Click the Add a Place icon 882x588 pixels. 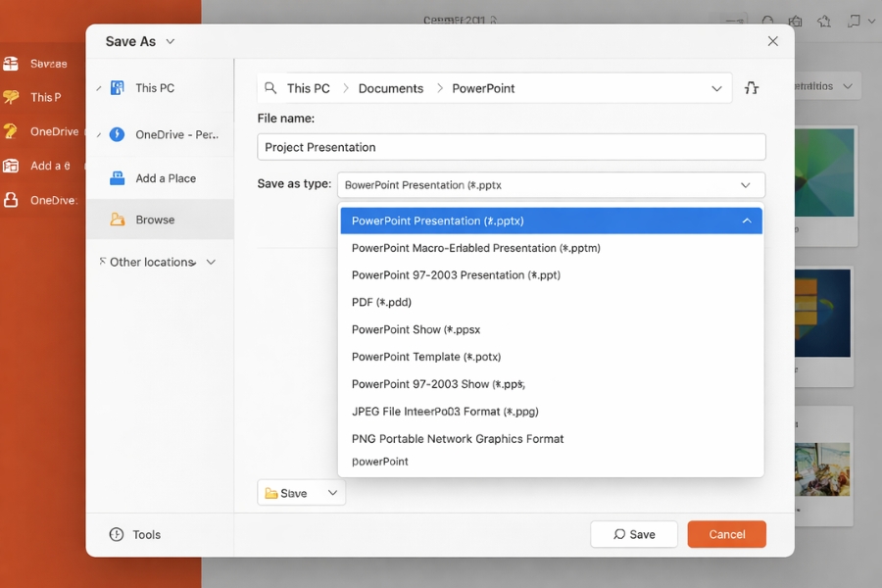(118, 178)
